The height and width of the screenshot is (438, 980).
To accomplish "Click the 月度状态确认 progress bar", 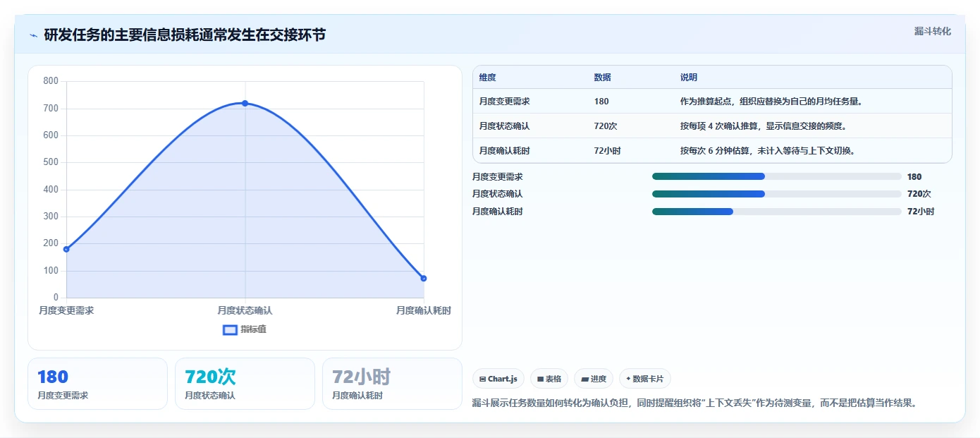I will (777, 194).
